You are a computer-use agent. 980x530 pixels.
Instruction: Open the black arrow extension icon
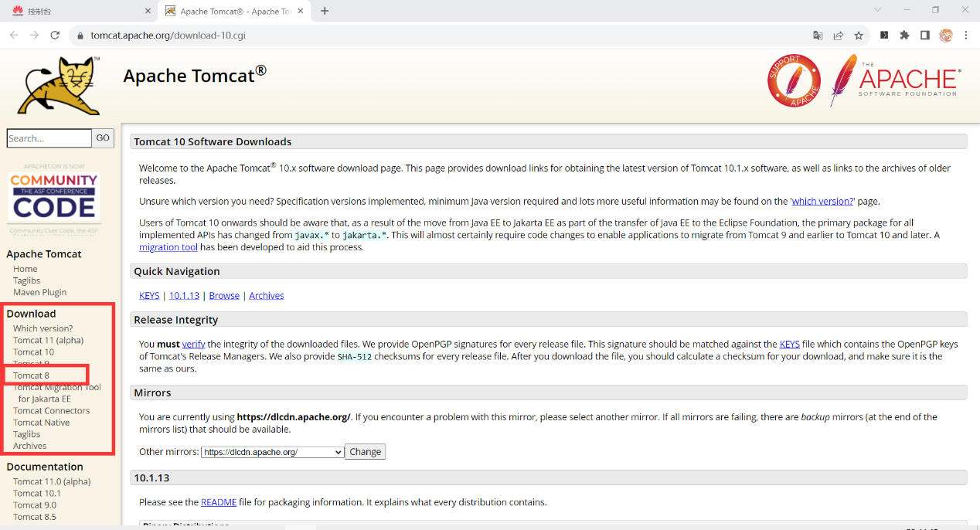click(x=884, y=35)
